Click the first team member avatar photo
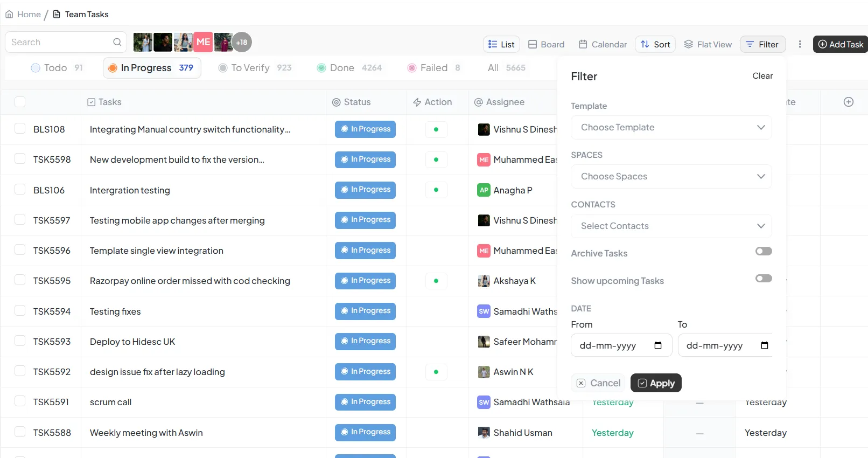 (143, 42)
